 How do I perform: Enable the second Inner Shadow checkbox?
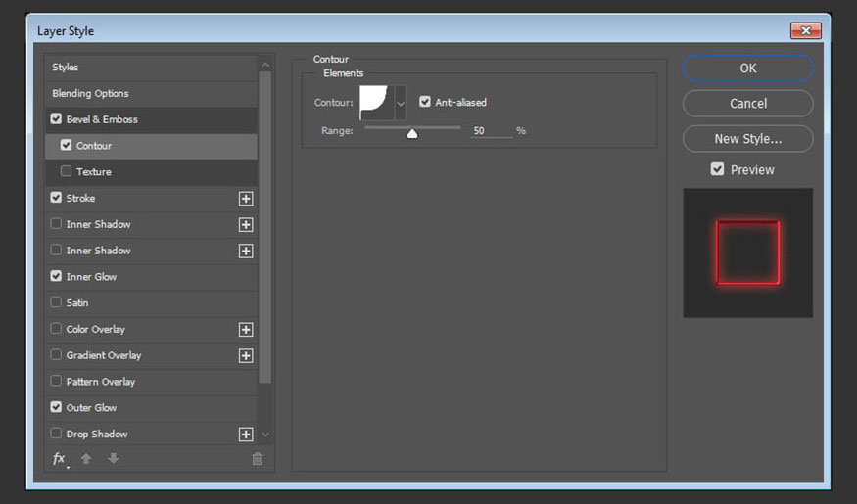coord(56,250)
